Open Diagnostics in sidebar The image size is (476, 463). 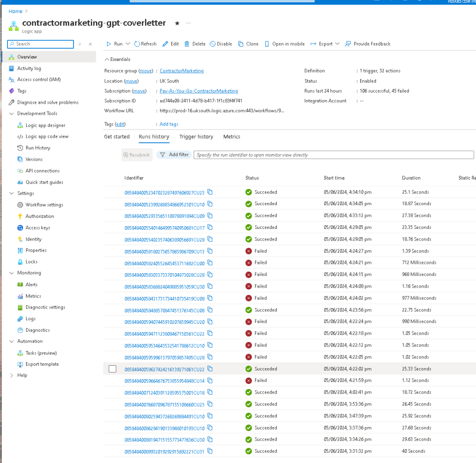coord(37,330)
